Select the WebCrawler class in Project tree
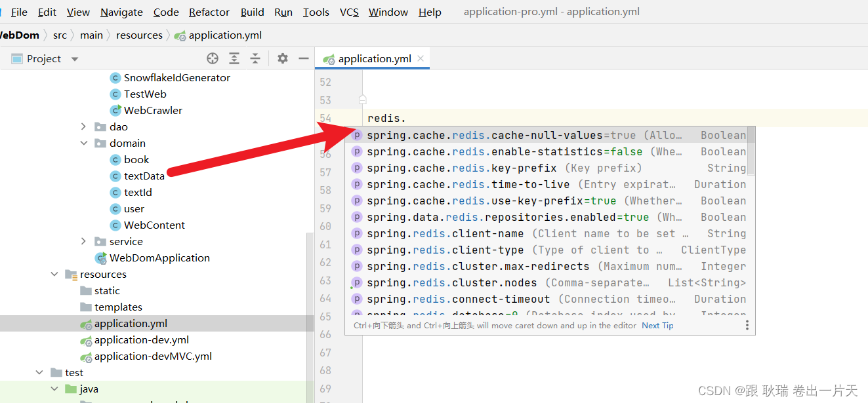This screenshot has width=868, height=403. click(152, 110)
